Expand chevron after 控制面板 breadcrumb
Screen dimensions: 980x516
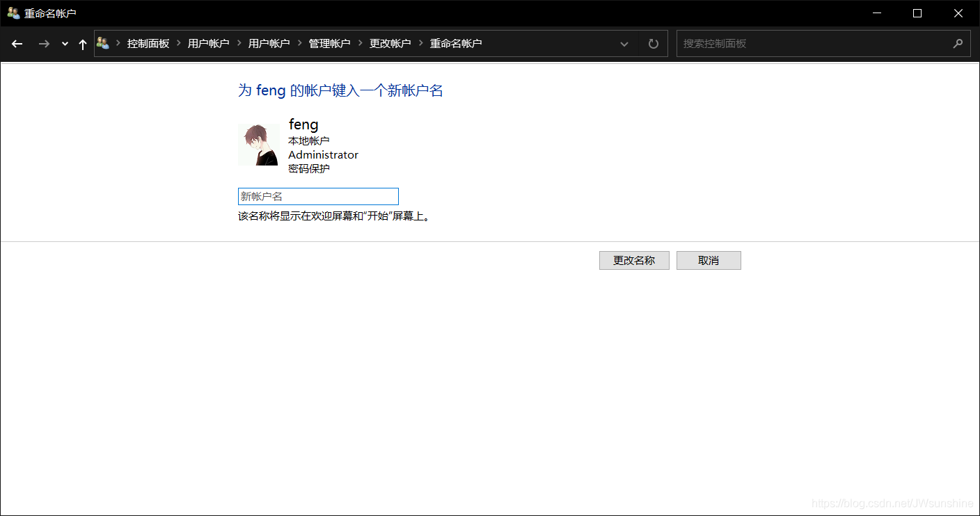tap(179, 43)
